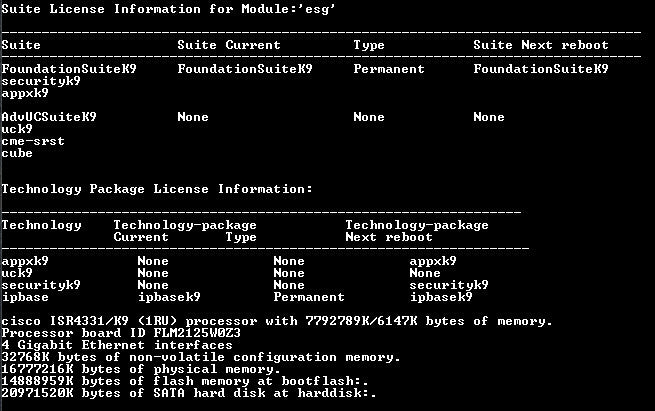Click 'uck9' listed under AdvUCSuiteK9
Viewport: 655px width, 411px height.
pos(17,129)
